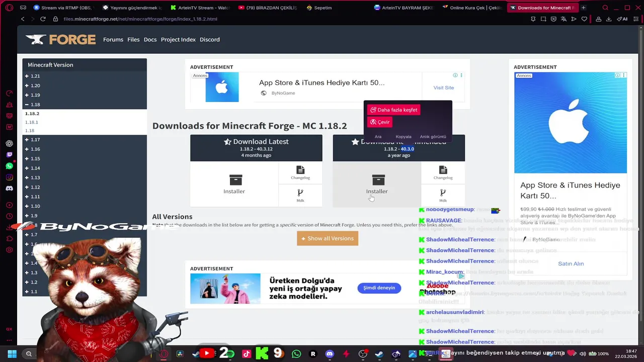Click the Opera GX logo menu

coord(9,8)
